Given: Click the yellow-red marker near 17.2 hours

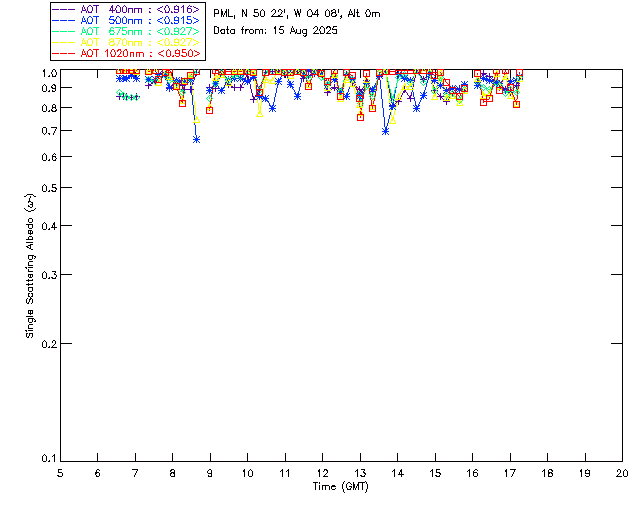Looking at the screenshot, I should point(516,103).
